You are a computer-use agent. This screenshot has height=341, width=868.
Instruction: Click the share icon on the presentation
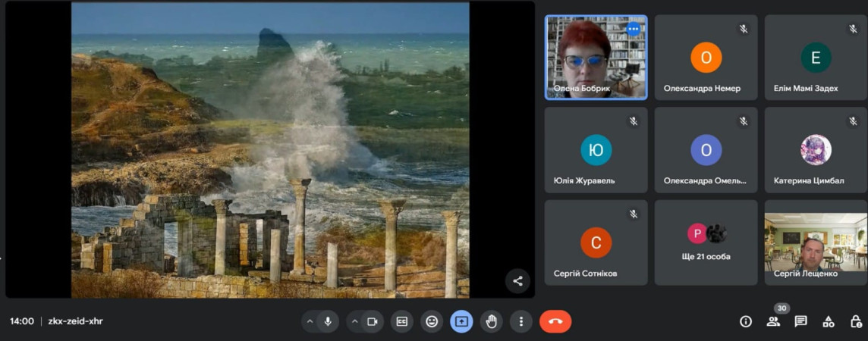click(x=517, y=281)
